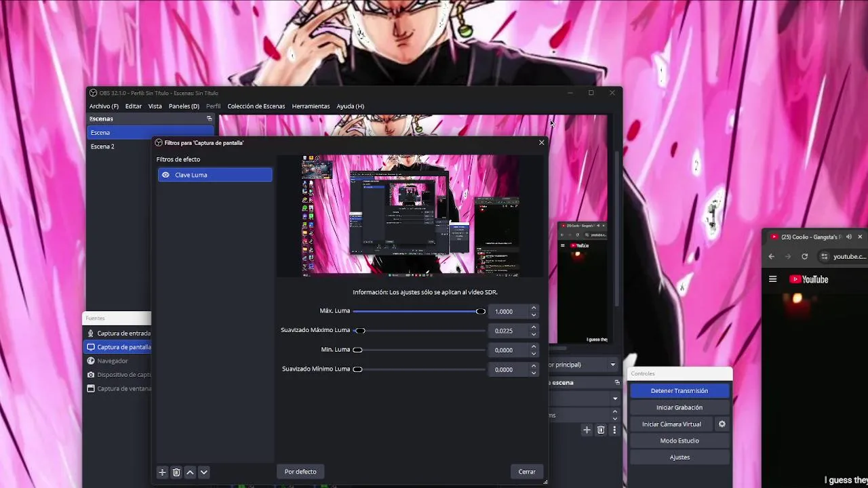Add a new filter with the plus icon
The height and width of the screenshot is (488, 868).
pyautogui.click(x=162, y=472)
